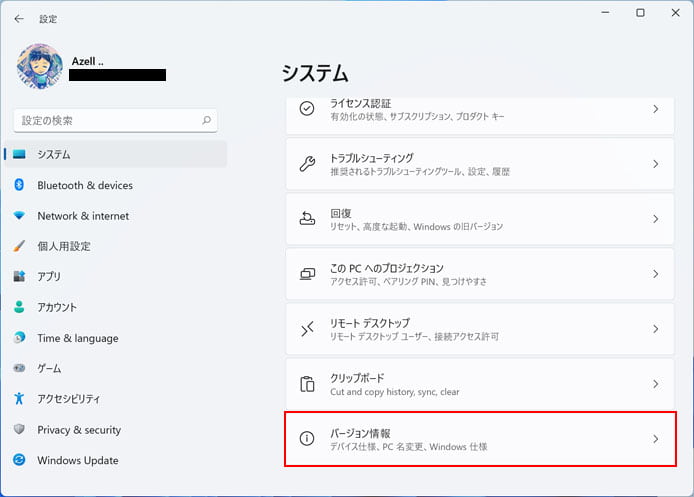This screenshot has width=694, height=497.
Task: Click the 個人用設定 paintbrush icon
Action: pyautogui.click(x=19, y=246)
